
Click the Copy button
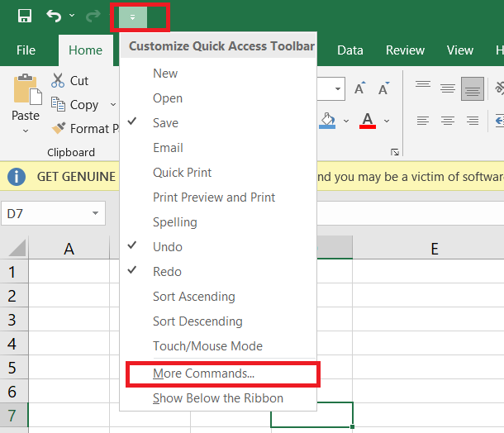tap(74, 104)
